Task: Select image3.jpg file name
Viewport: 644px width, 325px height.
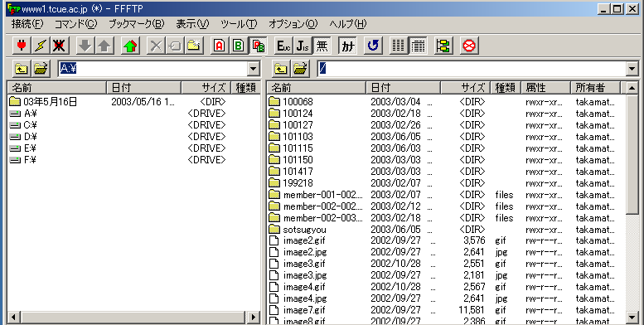Action: pos(305,275)
